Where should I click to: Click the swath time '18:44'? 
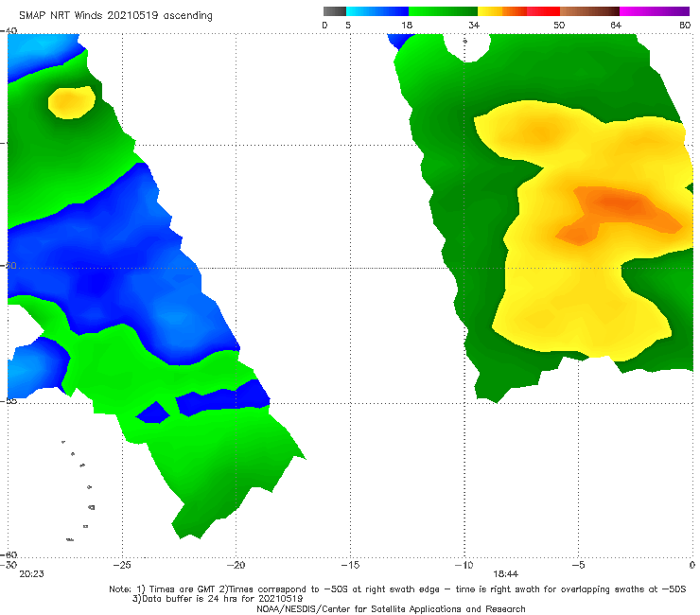point(506,574)
